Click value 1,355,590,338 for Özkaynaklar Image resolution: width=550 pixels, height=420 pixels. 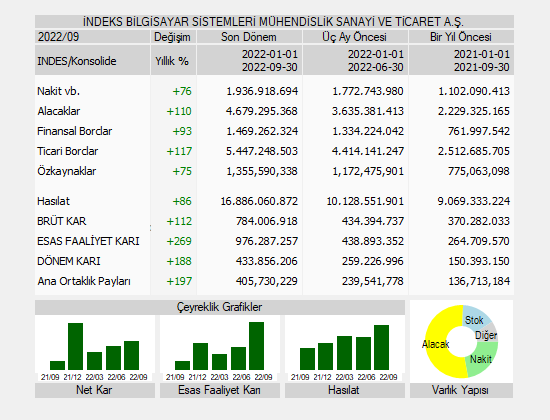coord(262,171)
